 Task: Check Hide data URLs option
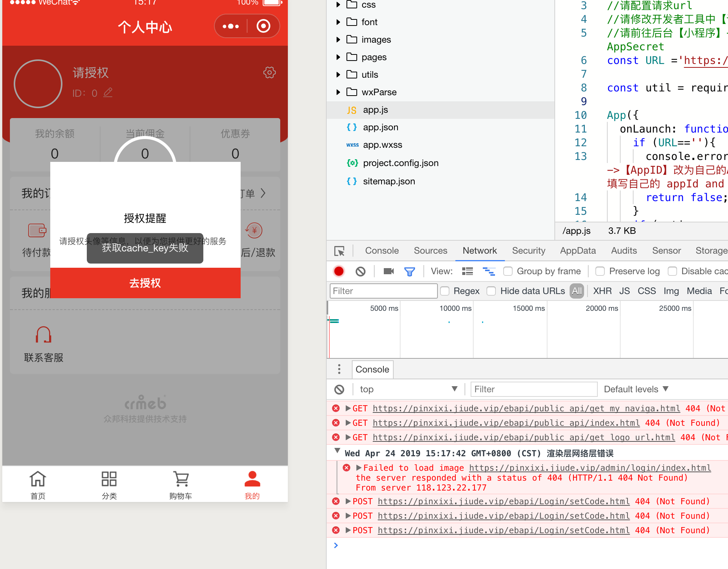click(491, 291)
